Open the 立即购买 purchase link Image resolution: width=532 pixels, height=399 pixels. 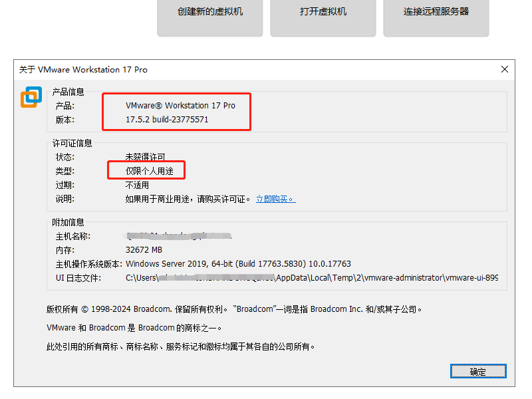(275, 198)
